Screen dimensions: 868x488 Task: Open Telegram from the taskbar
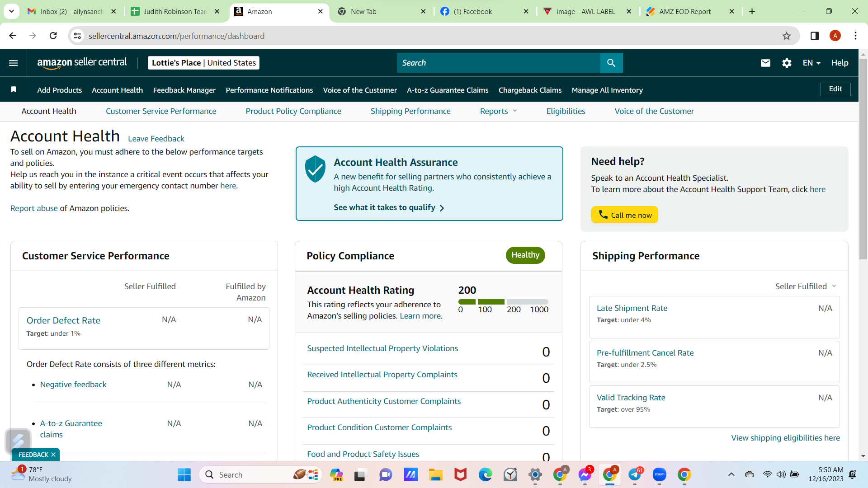(x=635, y=475)
